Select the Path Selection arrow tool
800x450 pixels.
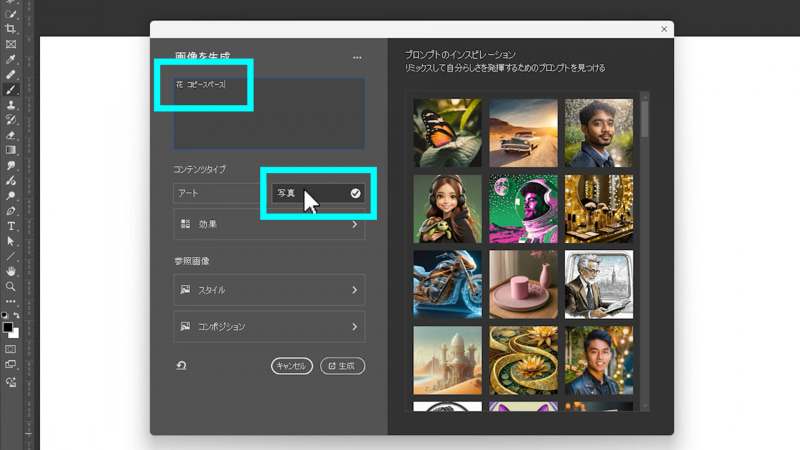[x=11, y=241]
